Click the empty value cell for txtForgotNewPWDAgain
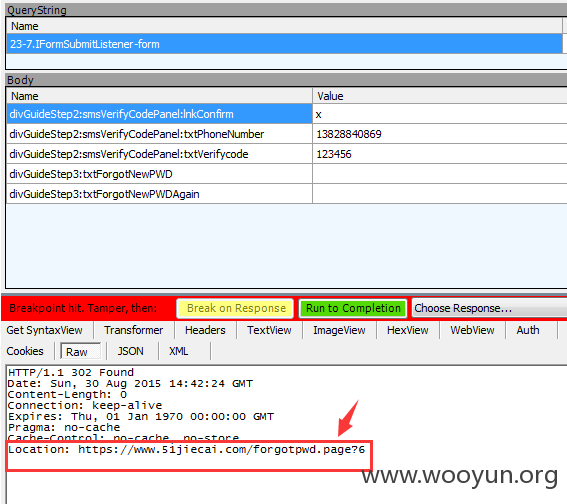 point(440,194)
